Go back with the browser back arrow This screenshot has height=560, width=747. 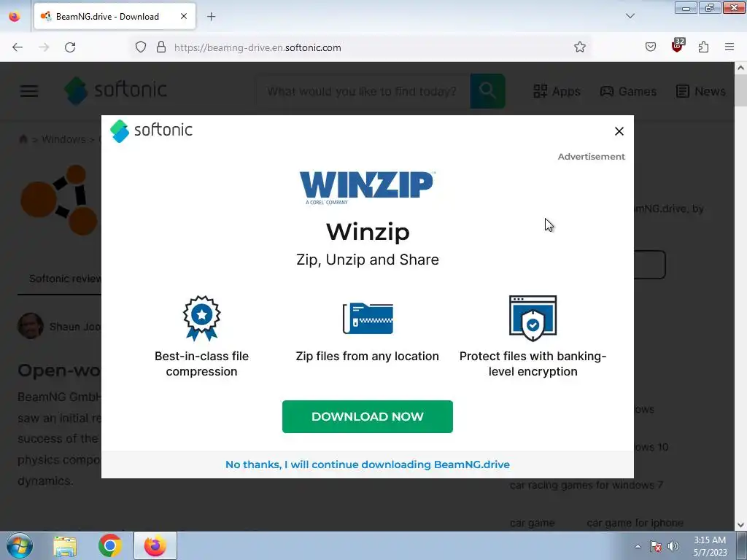[18, 47]
